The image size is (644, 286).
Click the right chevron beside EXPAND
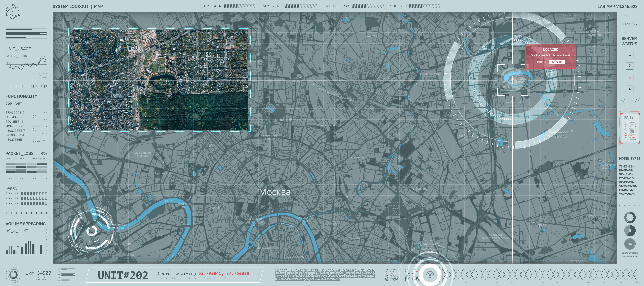[636, 24]
